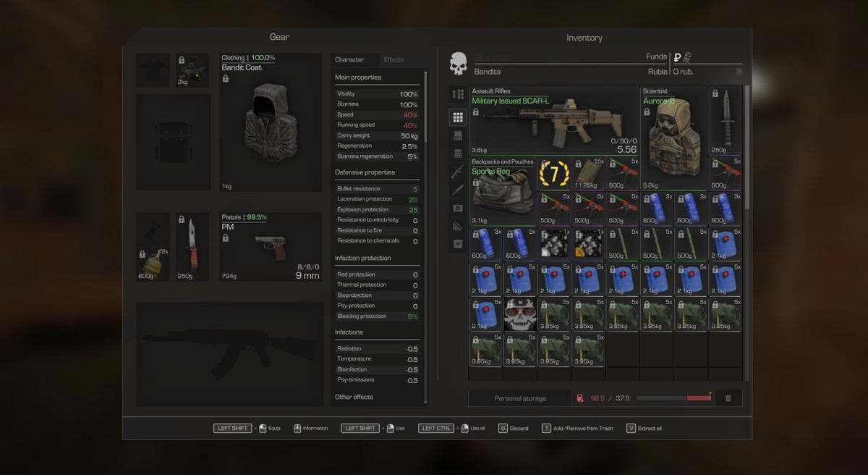
Task: Select the orange-handled knife in Gear
Action: pyautogui.click(x=192, y=247)
